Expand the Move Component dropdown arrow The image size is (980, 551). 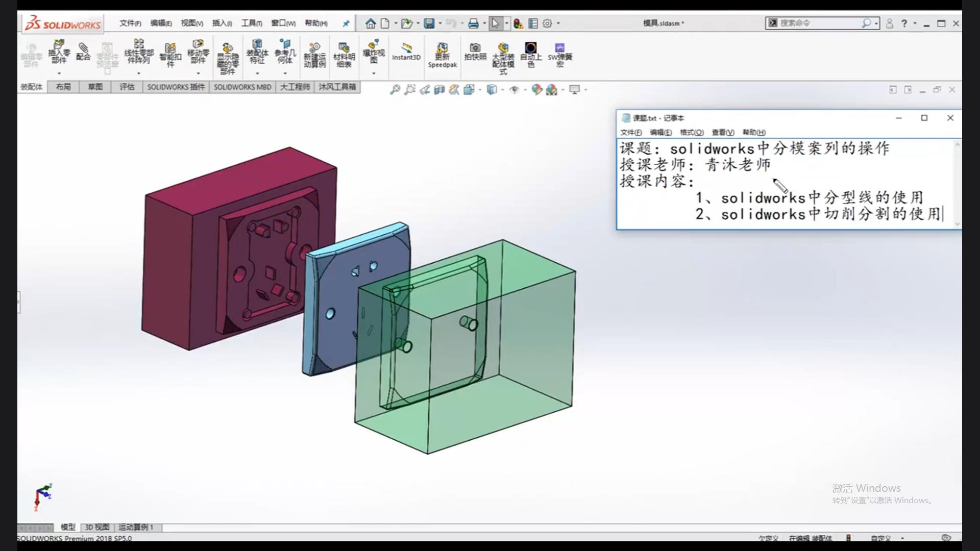[198, 73]
